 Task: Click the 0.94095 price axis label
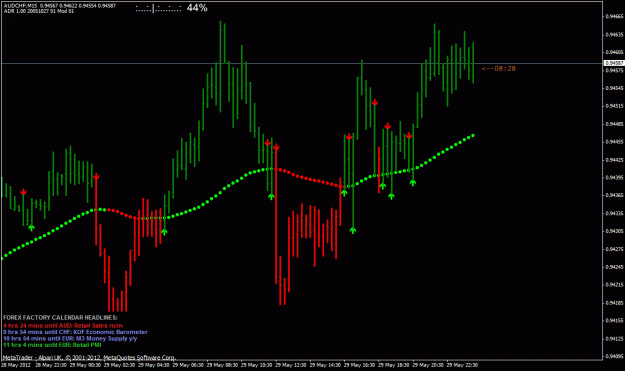coord(614,356)
